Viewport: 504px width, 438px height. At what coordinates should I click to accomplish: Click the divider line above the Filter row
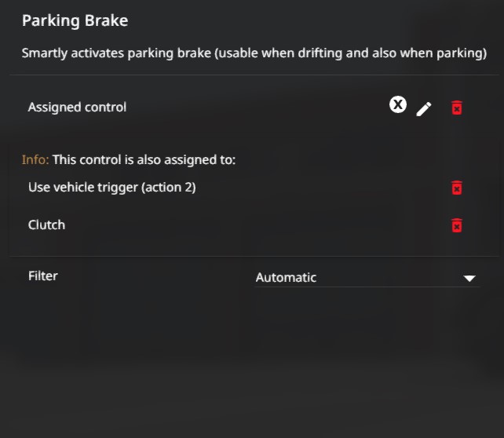(x=251, y=256)
